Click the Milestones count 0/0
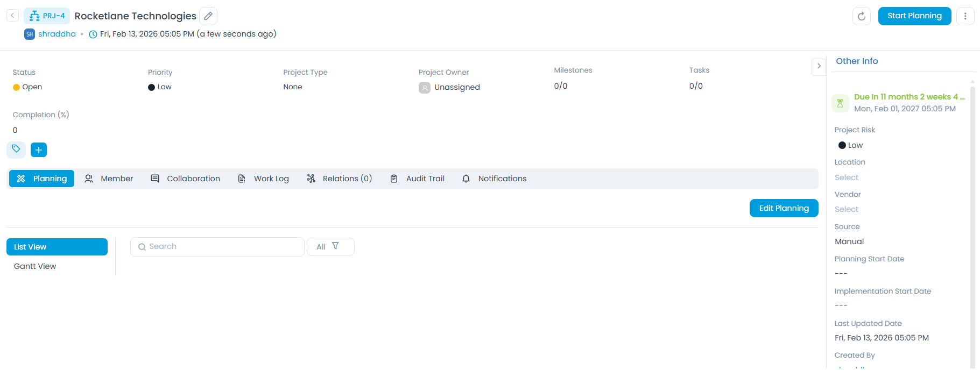 (561, 86)
